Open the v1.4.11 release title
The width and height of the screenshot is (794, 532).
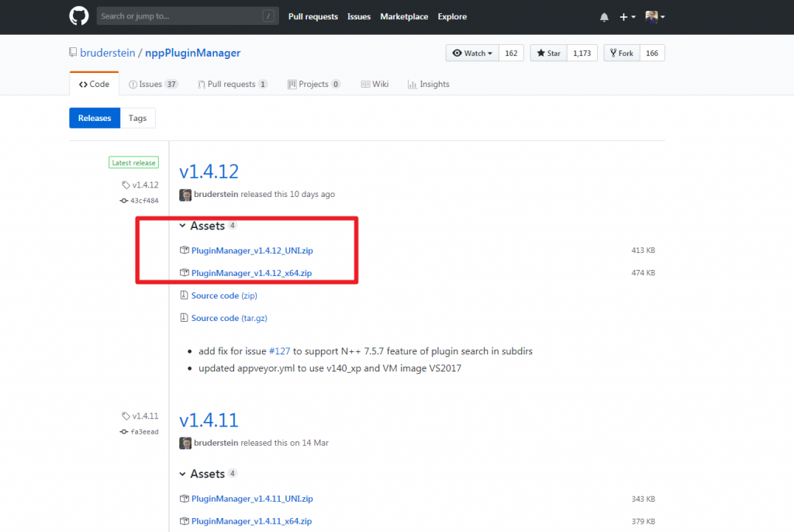click(x=209, y=420)
